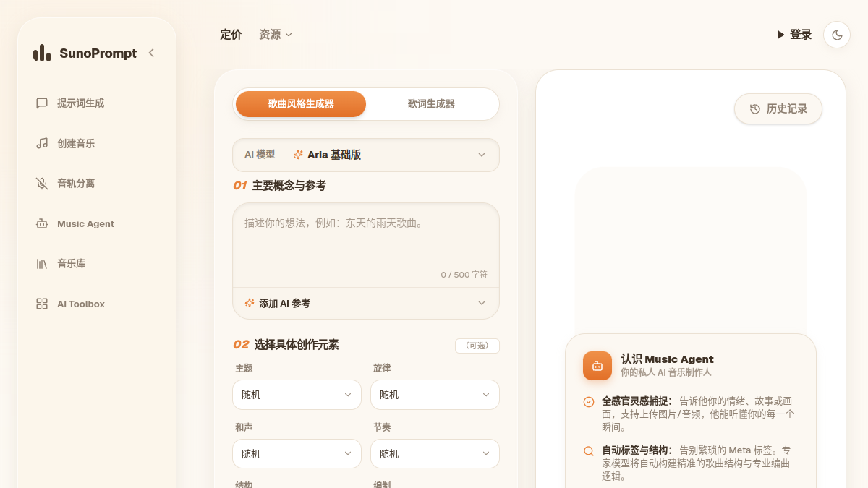Click the orange Music Agent robot badge

point(597,366)
